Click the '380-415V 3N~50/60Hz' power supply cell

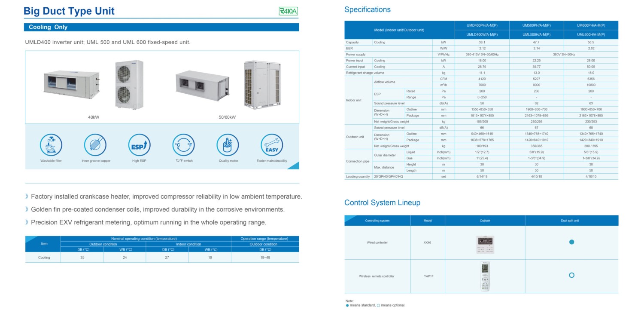[x=482, y=54]
